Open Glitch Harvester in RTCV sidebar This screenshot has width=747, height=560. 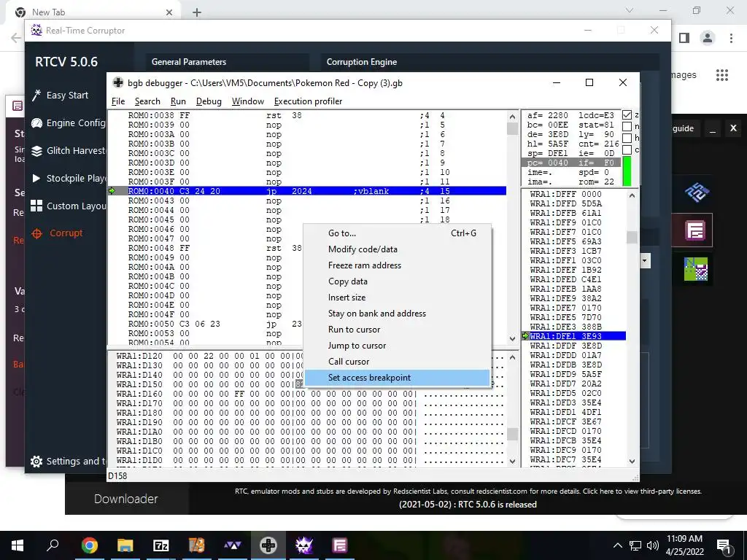tap(68, 150)
